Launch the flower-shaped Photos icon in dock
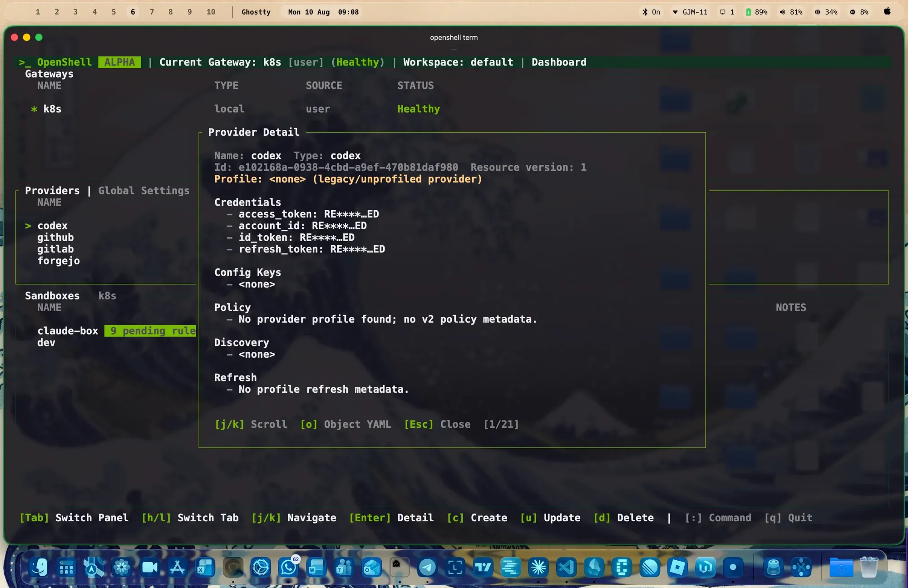Viewport: 908px width, 588px height. coord(122,567)
